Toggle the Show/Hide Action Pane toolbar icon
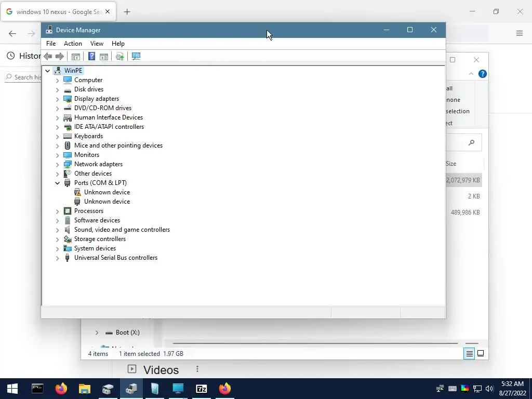Viewport: 532px width, 399px height. 104,56
